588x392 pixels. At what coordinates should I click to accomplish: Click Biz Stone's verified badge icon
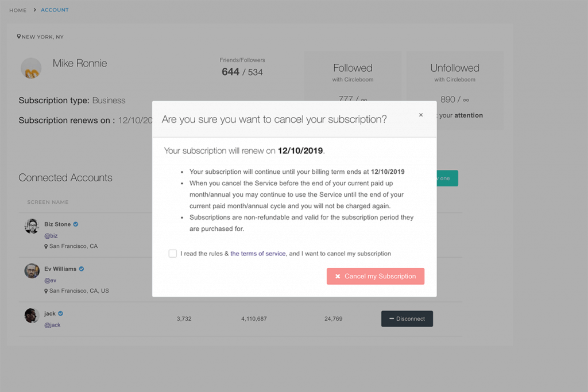coord(76,224)
